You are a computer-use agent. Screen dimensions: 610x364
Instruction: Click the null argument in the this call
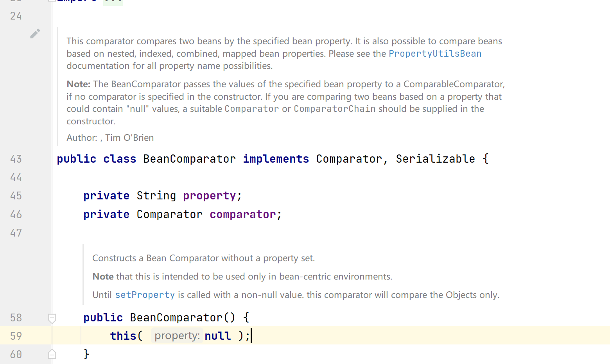218,336
